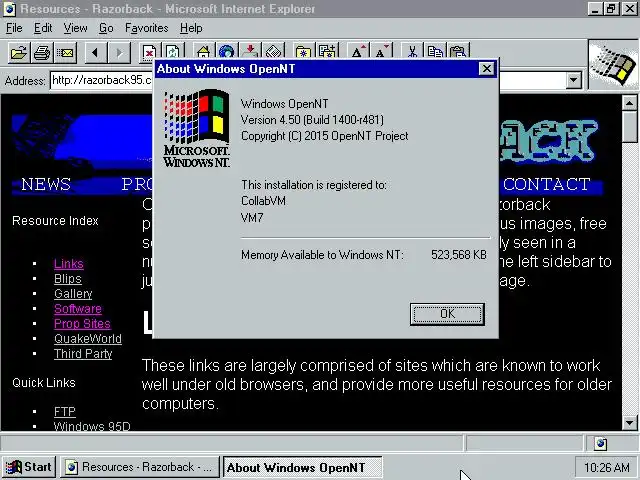The image size is (640, 480).
Task: Click the Cut scissors icon
Action: click(411, 51)
